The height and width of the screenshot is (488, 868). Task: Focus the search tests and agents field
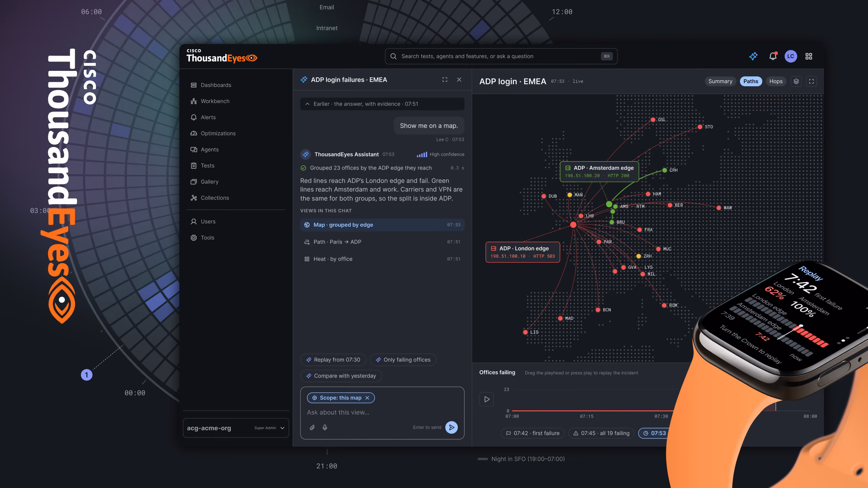[501, 56]
